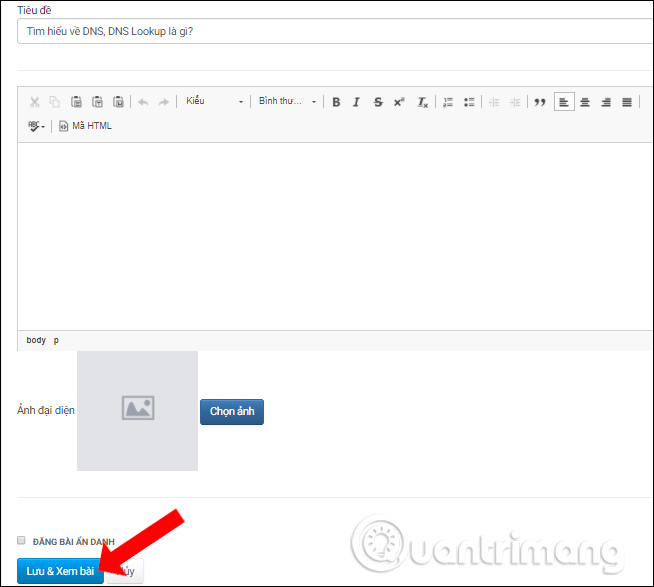Click the Tiêu đề title input field

pyautogui.click(x=335, y=31)
